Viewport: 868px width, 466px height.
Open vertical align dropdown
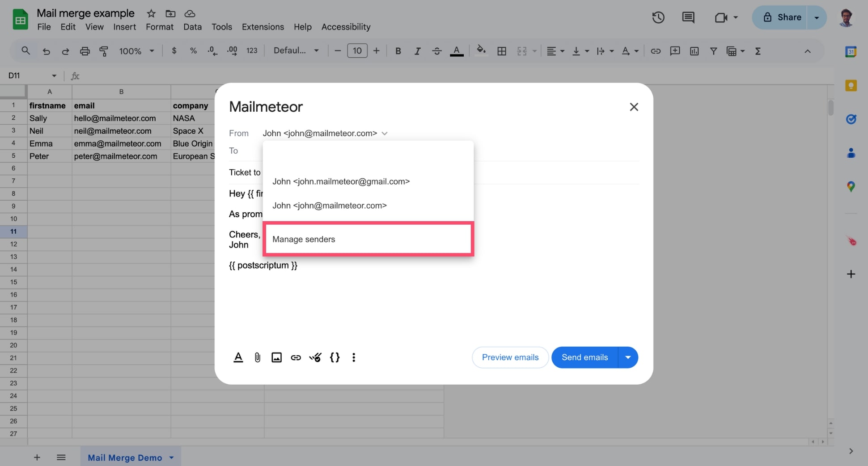(580, 51)
